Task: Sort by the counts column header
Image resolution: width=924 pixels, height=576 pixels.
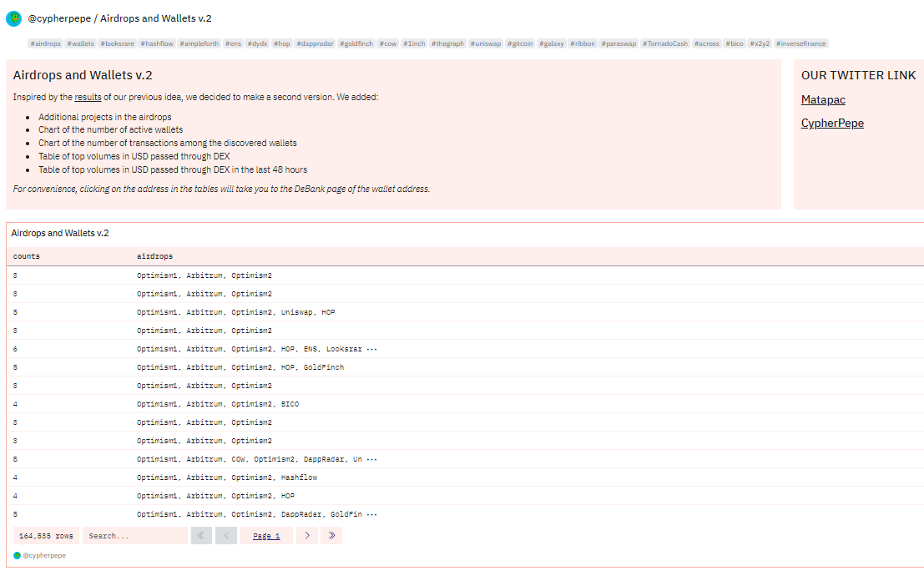Action: (x=27, y=256)
